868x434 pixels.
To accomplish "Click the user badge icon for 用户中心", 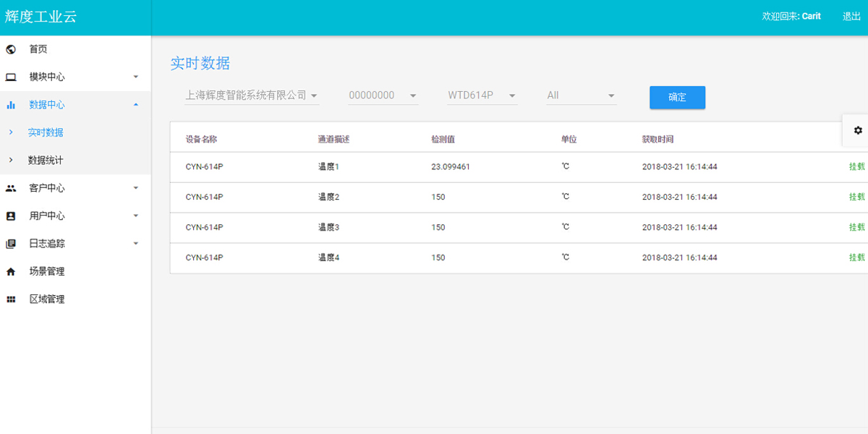I will coord(11,216).
